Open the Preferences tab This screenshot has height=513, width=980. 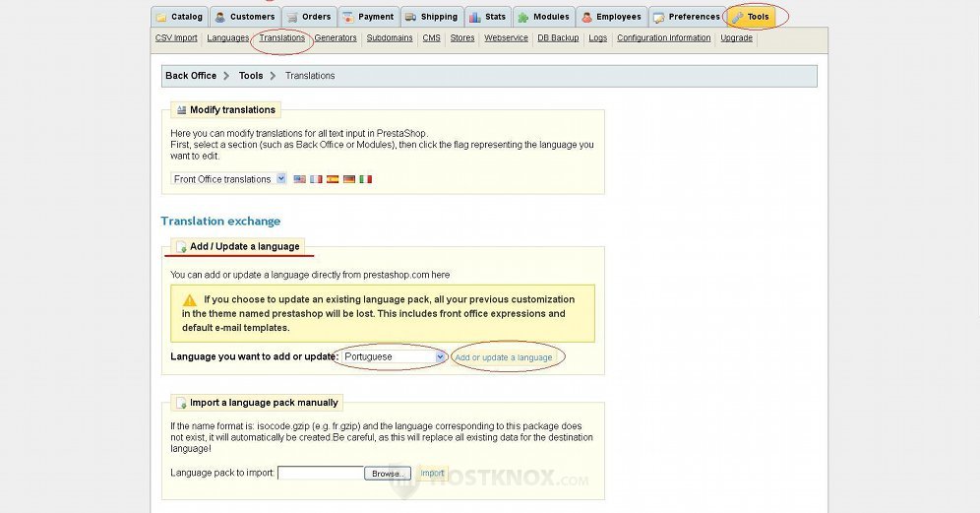coord(687,17)
